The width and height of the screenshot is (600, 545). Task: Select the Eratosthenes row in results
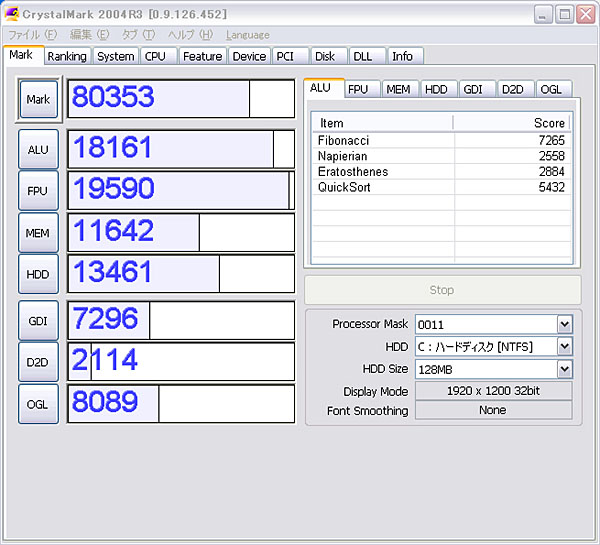click(442, 171)
